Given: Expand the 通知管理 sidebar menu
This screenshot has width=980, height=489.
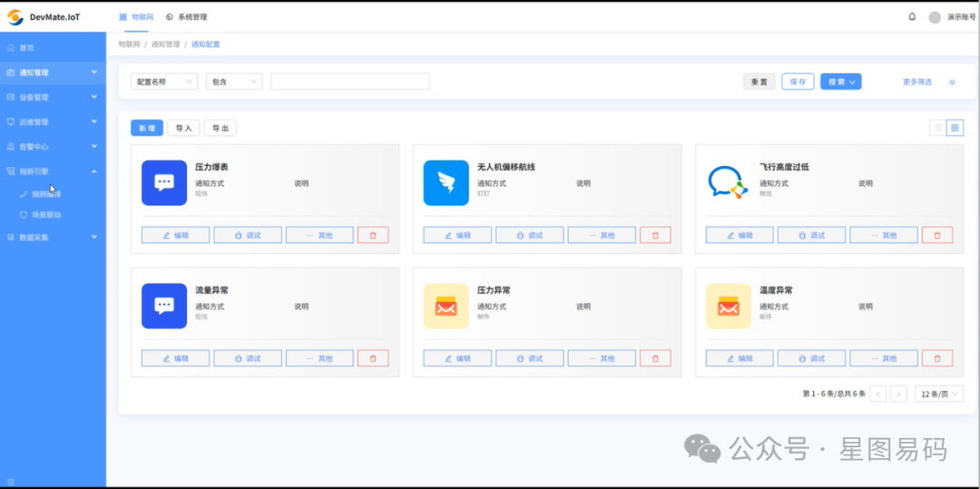Looking at the screenshot, I should (x=54, y=73).
